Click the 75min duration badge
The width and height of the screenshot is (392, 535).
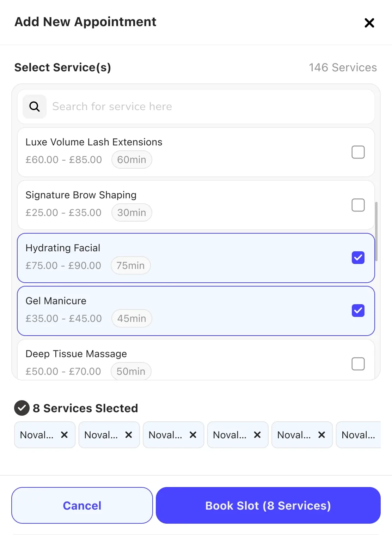[x=131, y=265]
